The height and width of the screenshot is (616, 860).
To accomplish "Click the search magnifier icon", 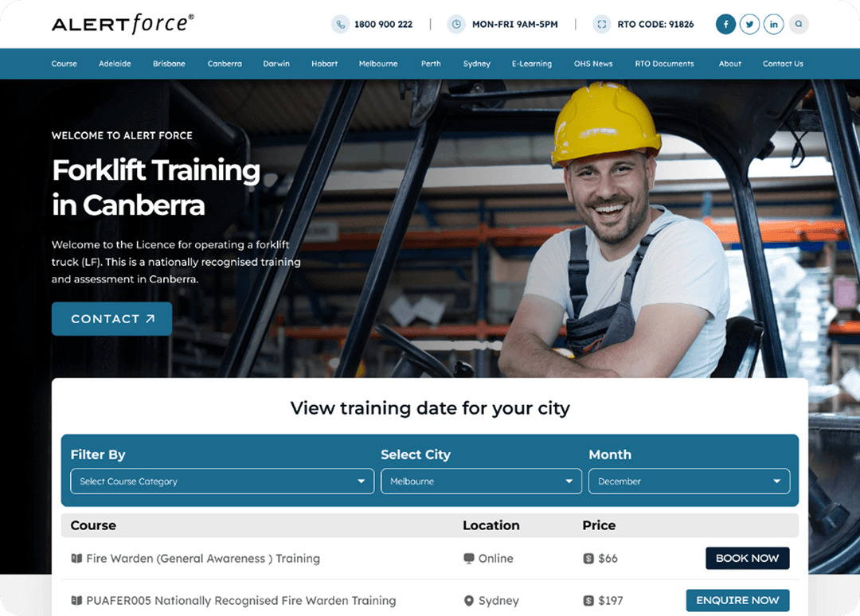I will coord(799,24).
